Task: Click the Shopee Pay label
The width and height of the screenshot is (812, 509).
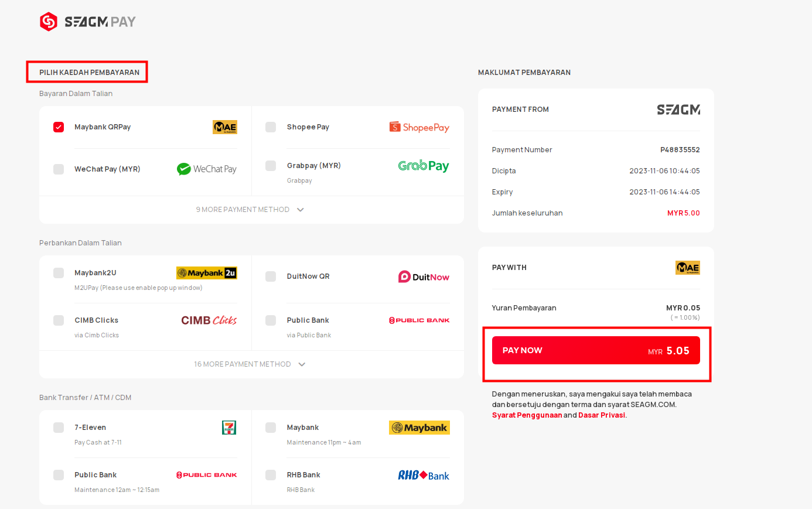Action: pyautogui.click(x=308, y=127)
